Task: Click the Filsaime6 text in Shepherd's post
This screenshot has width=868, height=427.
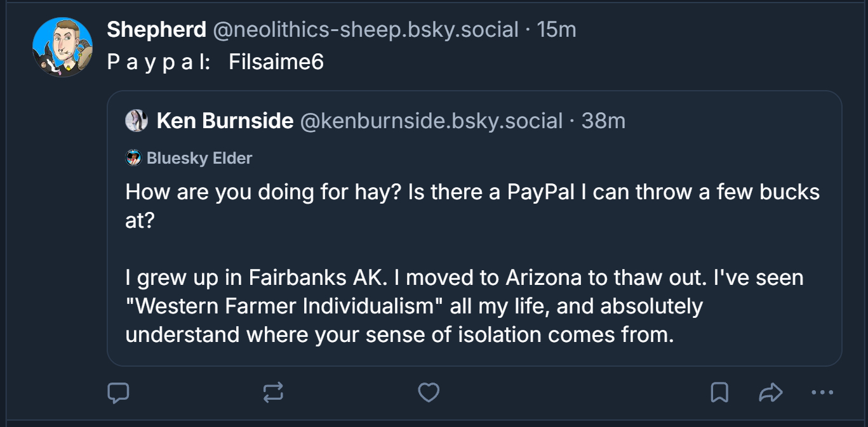Action: (x=276, y=62)
